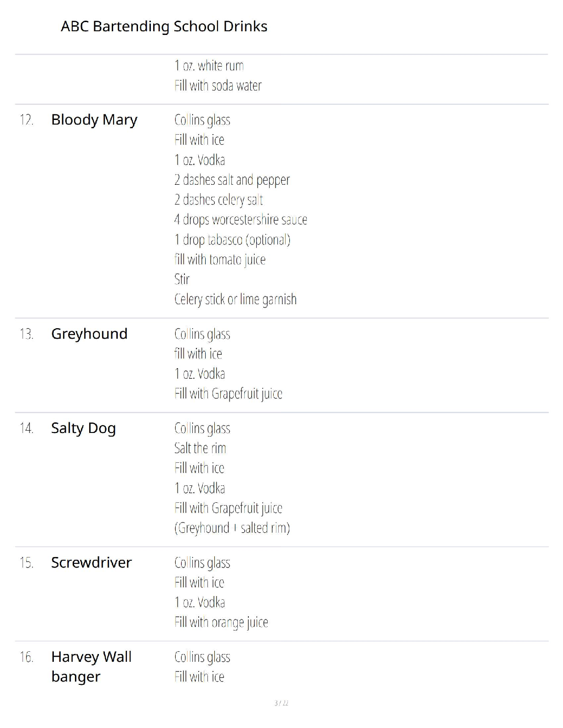Click the 'Salt the rim' instruction
The image size is (563, 728).
200,448
